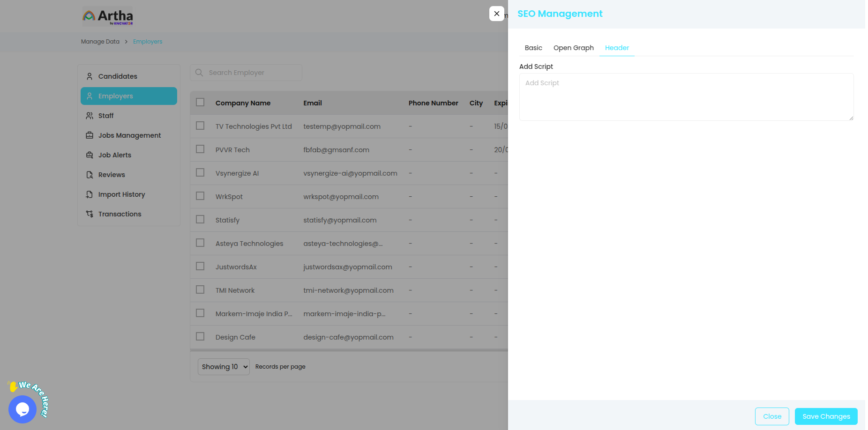
Task: Select the PVVR Tech row checkbox
Action: click(x=200, y=149)
